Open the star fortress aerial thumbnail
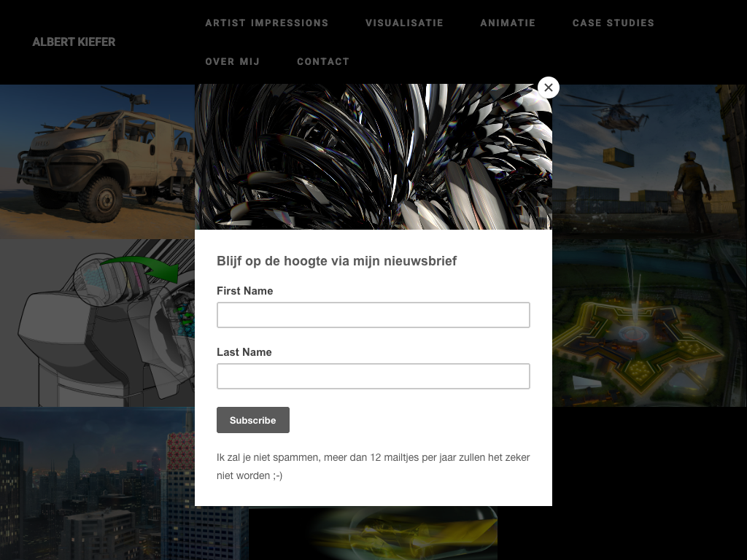The image size is (747, 560). point(649,322)
